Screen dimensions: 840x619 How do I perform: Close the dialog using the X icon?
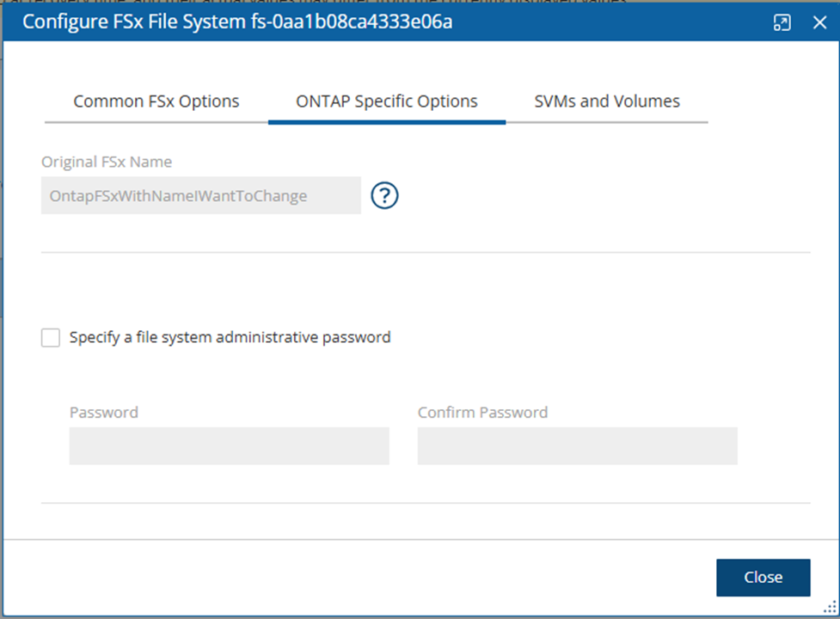(819, 23)
